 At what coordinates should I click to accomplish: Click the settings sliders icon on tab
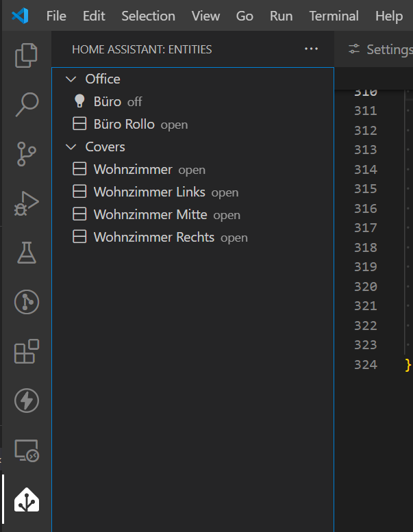[354, 49]
